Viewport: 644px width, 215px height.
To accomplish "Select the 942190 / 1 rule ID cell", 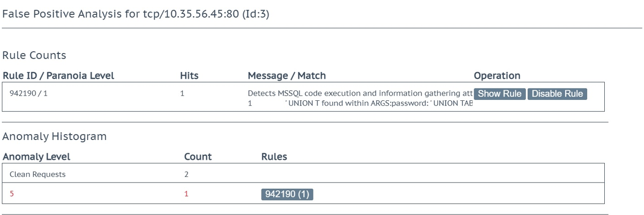I will (x=29, y=94).
